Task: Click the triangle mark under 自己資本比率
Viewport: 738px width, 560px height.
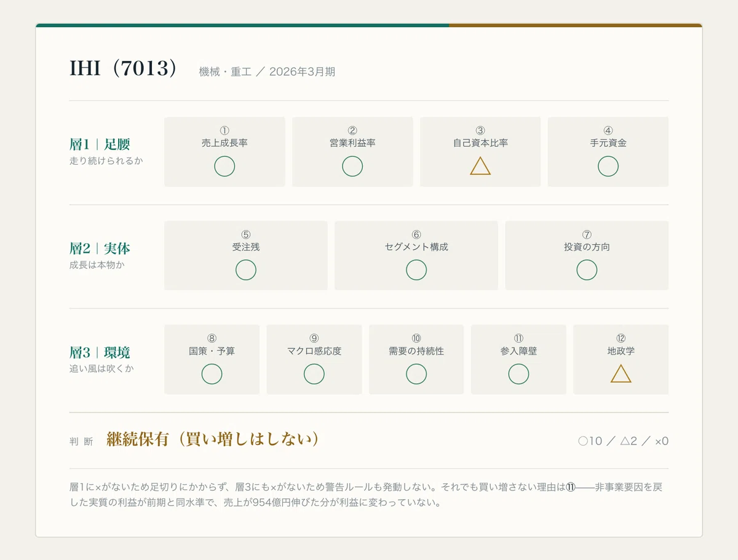Action: [480, 166]
